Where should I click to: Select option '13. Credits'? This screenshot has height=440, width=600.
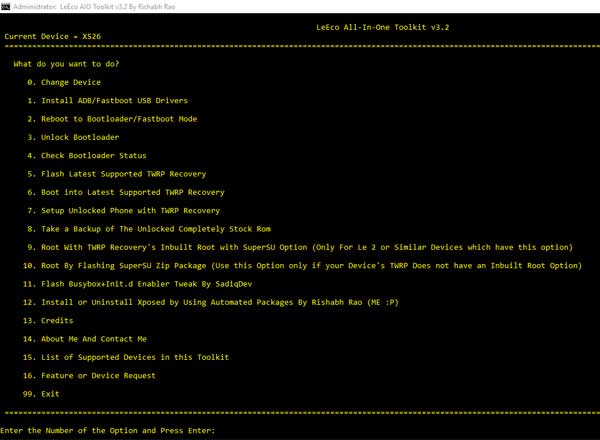click(x=48, y=321)
